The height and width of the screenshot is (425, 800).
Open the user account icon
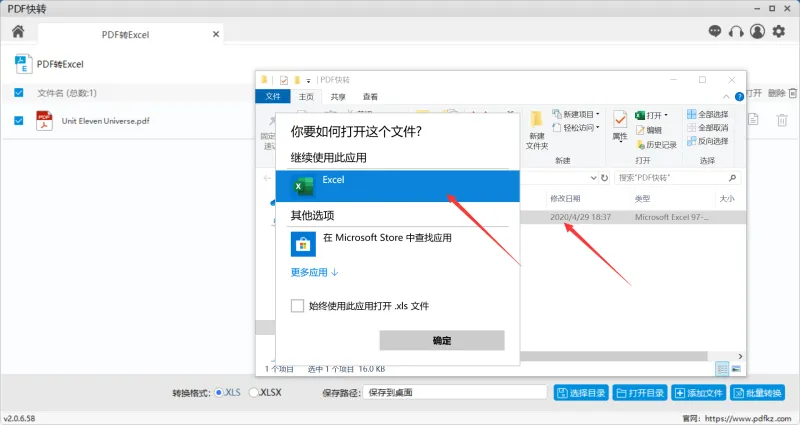758,32
